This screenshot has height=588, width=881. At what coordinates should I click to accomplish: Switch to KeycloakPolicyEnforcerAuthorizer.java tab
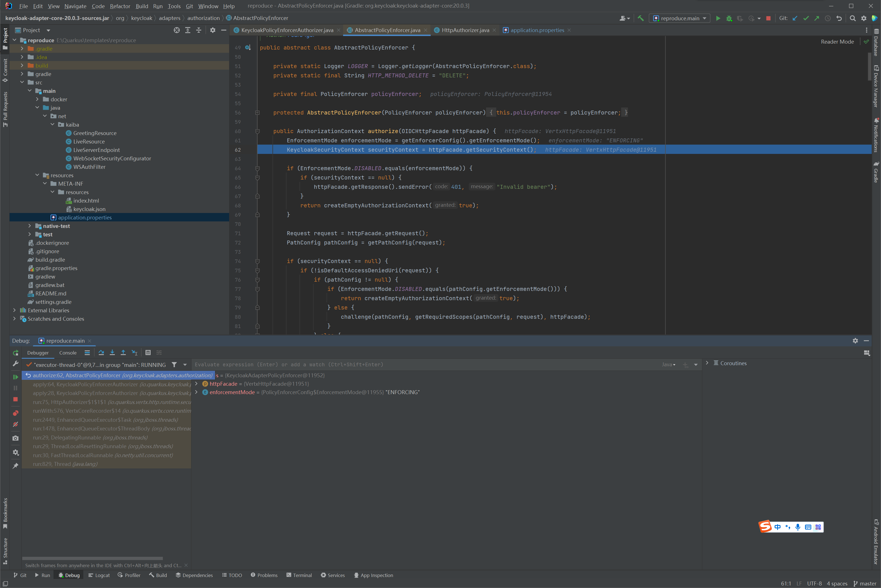[x=287, y=30]
